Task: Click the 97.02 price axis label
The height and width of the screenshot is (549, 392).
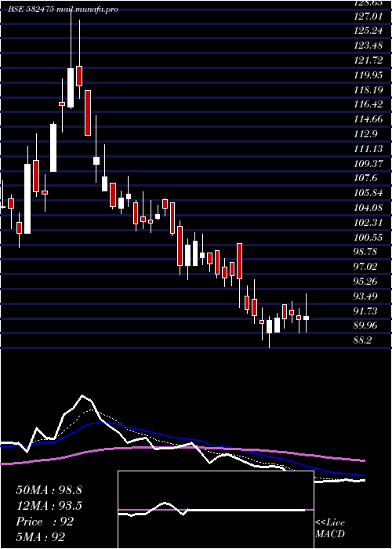Action: 366,267
